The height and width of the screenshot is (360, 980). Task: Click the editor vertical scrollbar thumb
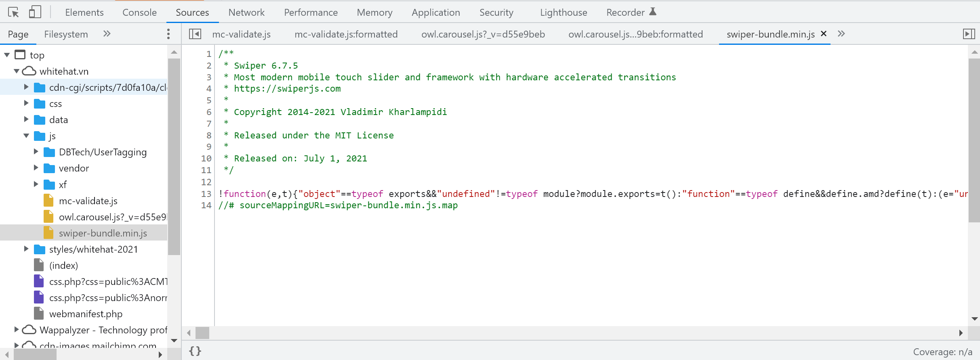tap(974, 140)
